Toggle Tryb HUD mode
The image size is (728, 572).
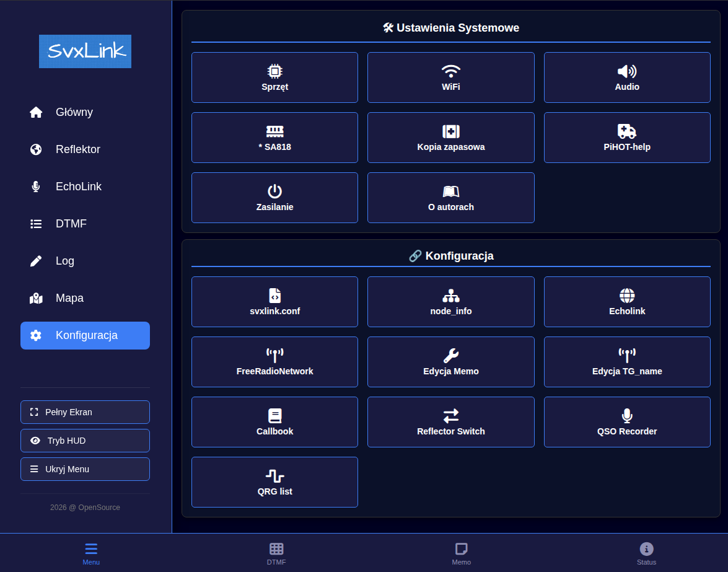click(85, 441)
